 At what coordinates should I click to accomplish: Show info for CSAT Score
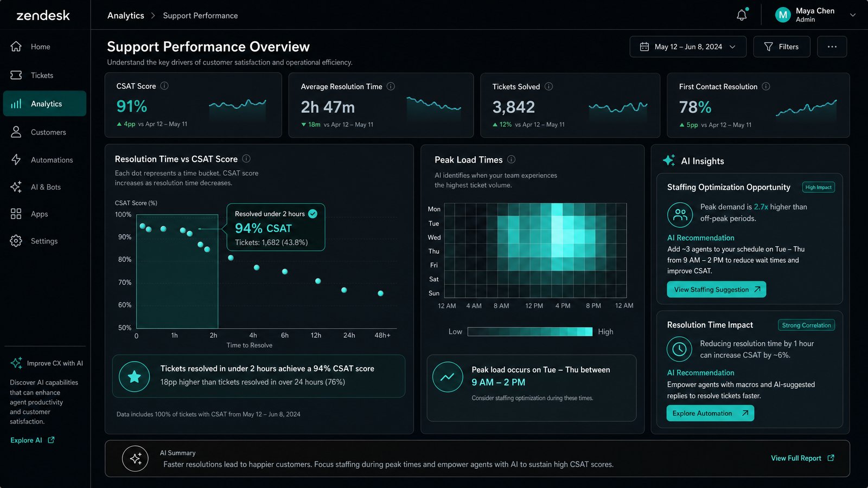tap(164, 86)
